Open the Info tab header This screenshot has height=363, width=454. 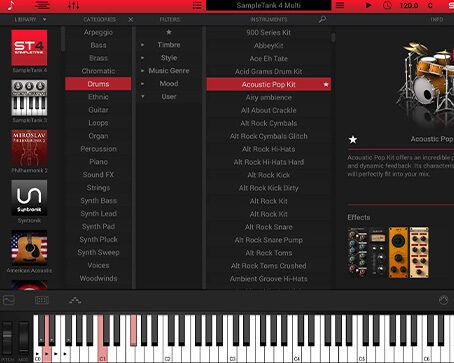436,20
